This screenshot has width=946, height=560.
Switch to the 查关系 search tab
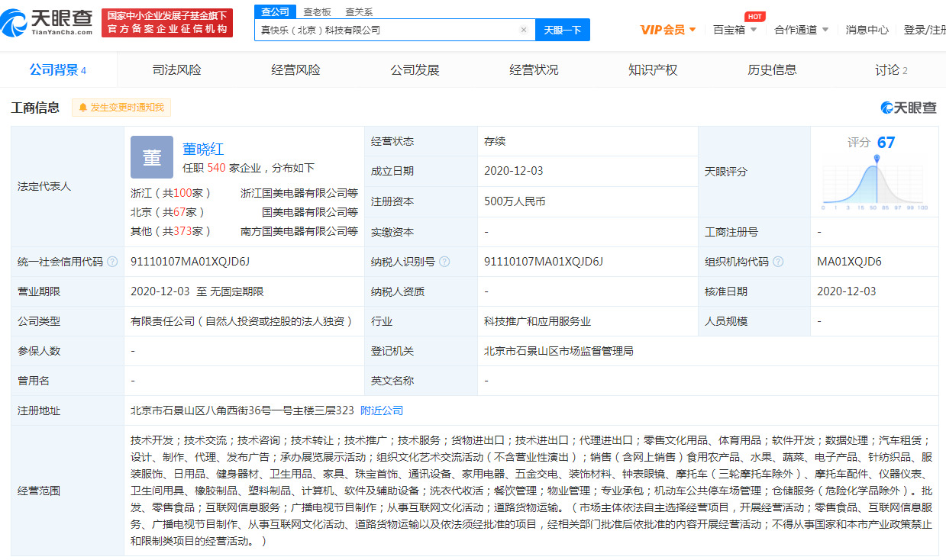click(x=359, y=11)
